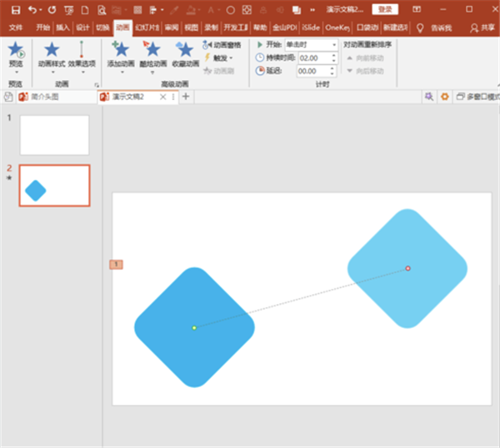Click the red motion path end point

(407, 268)
